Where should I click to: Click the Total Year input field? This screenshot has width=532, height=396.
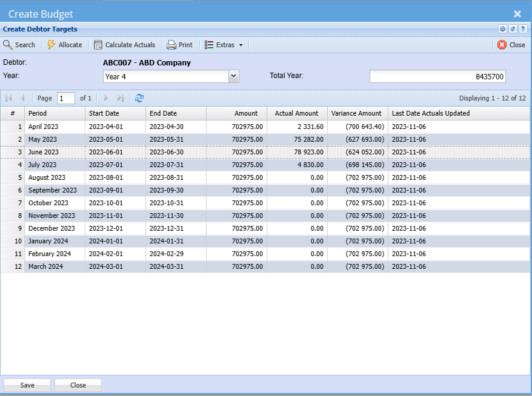[437, 76]
